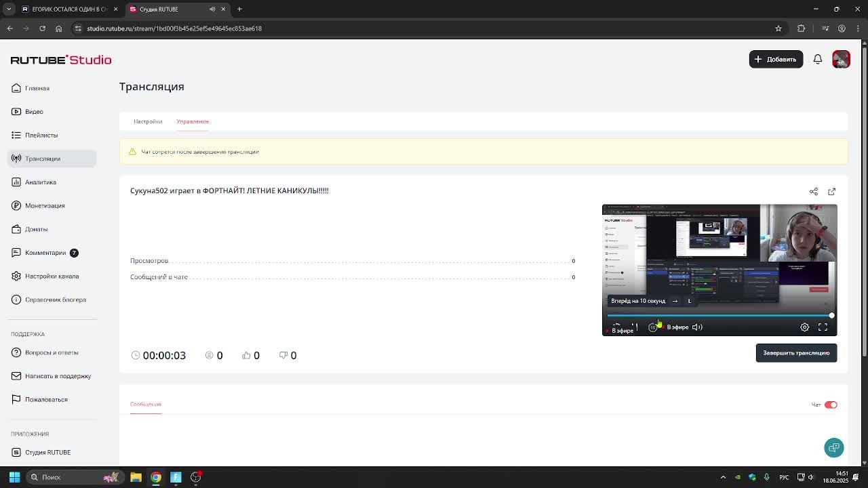Click Завершить трансляцию button

[796, 352]
